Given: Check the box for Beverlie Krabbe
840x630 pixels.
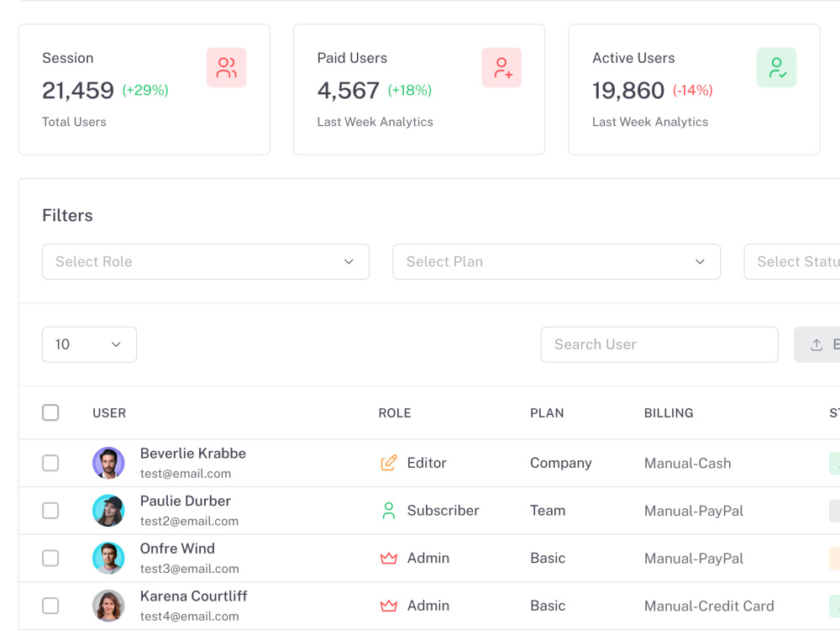Looking at the screenshot, I should pos(50,463).
